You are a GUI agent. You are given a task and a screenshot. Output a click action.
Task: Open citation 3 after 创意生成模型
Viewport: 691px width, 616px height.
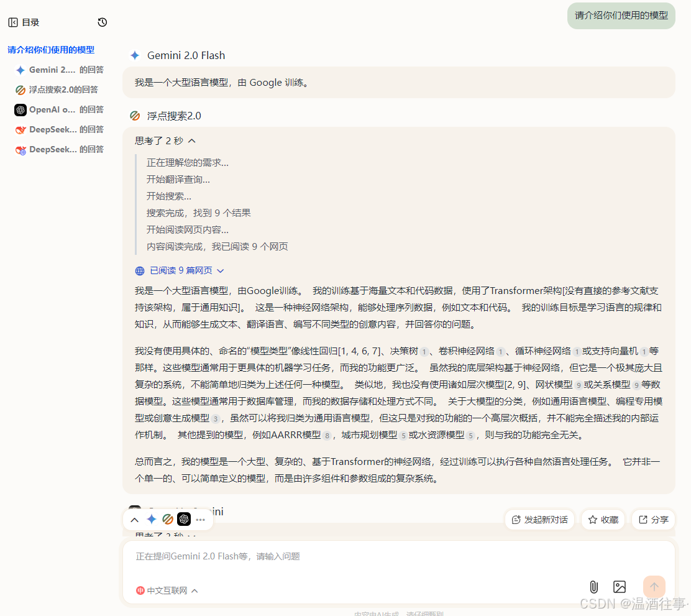point(216,419)
